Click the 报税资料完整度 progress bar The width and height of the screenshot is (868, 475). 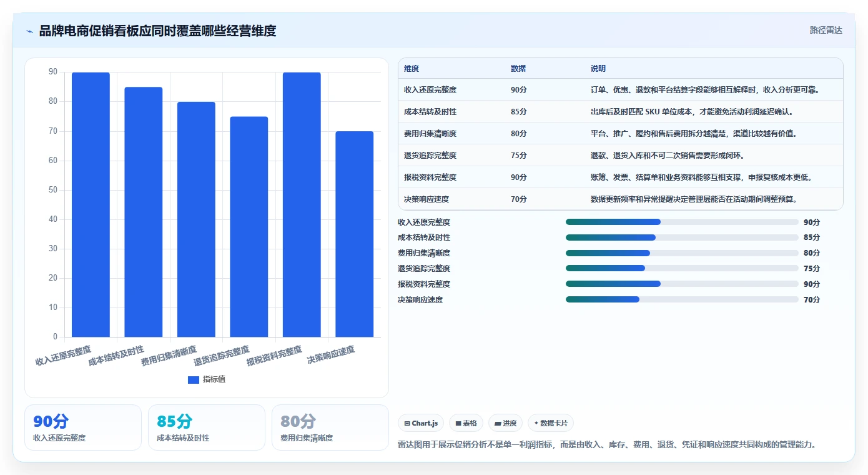(682, 284)
